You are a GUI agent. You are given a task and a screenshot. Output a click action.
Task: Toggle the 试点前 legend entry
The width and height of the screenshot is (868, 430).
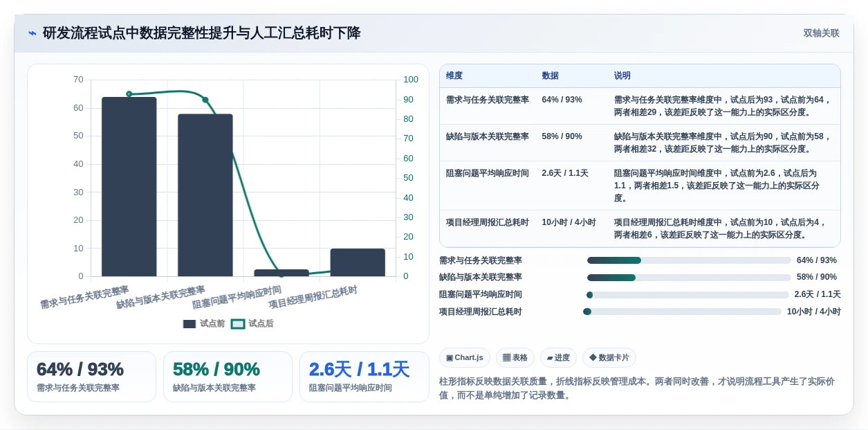click(204, 323)
